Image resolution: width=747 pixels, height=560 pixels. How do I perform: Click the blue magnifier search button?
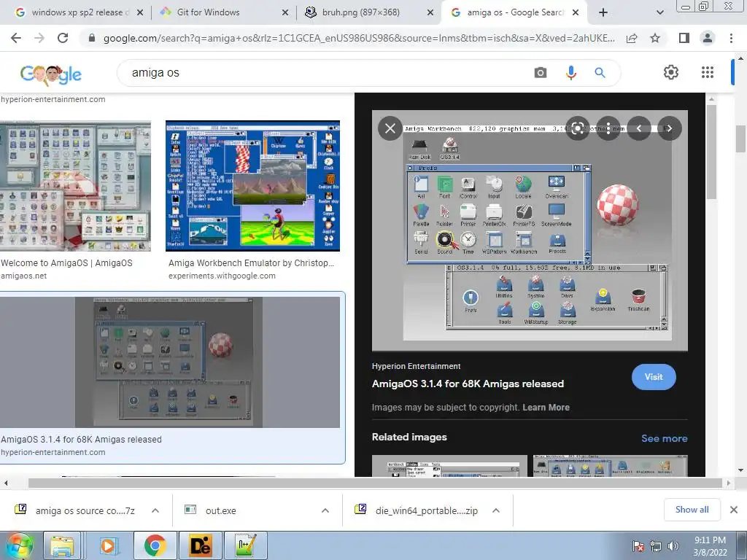600,73
